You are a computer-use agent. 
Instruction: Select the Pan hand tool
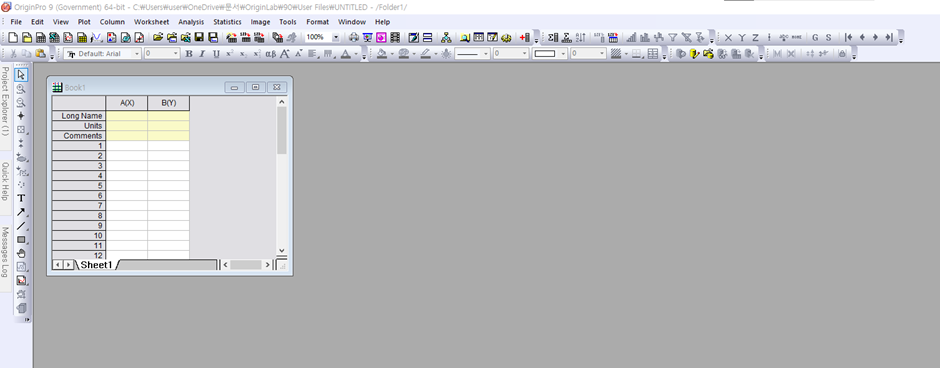click(21, 253)
